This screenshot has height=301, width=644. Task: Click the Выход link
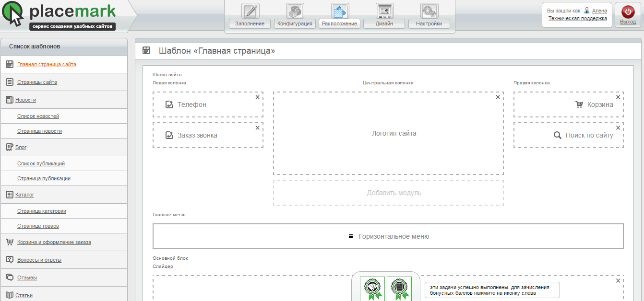628,22
